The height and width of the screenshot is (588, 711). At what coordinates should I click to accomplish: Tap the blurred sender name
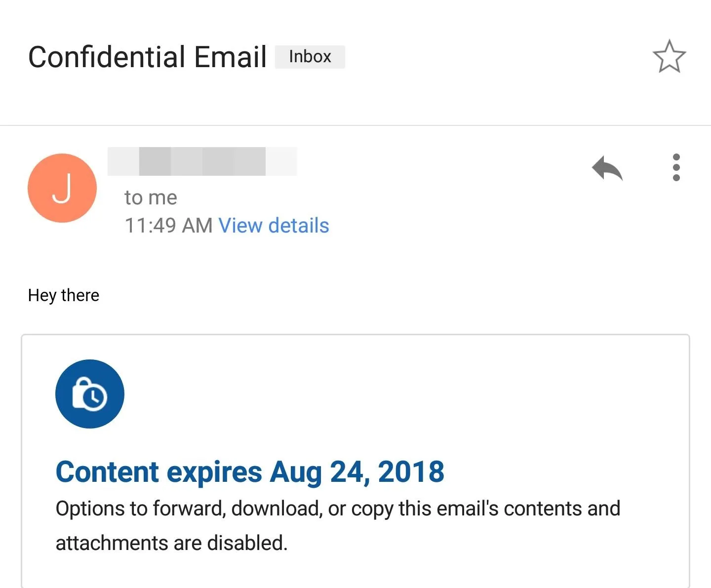click(x=202, y=161)
